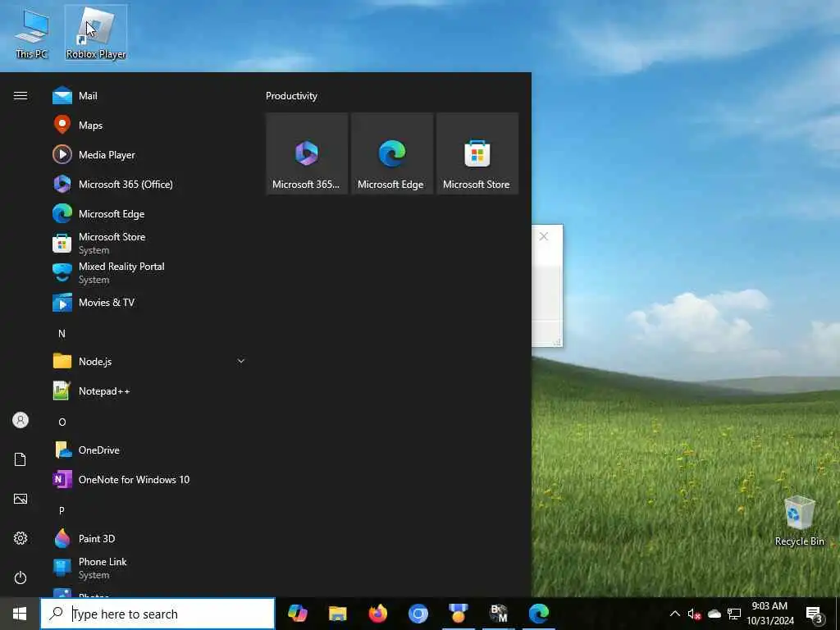The image size is (840, 630).
Task: Open the BM app on taskbar
Action: coord(498,614)
